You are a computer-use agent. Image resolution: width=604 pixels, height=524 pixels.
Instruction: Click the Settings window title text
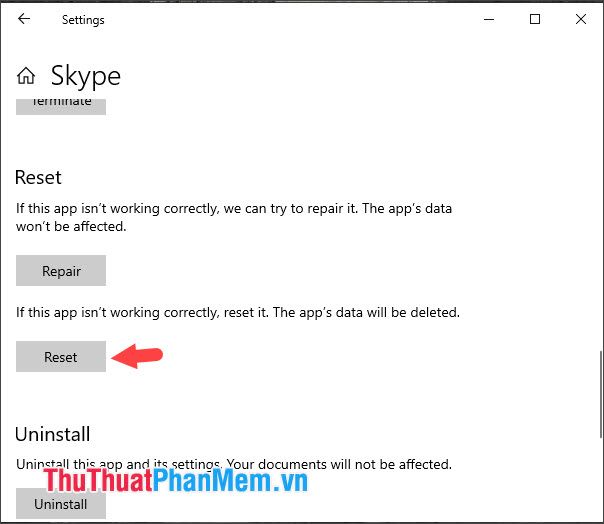(83, 20)
